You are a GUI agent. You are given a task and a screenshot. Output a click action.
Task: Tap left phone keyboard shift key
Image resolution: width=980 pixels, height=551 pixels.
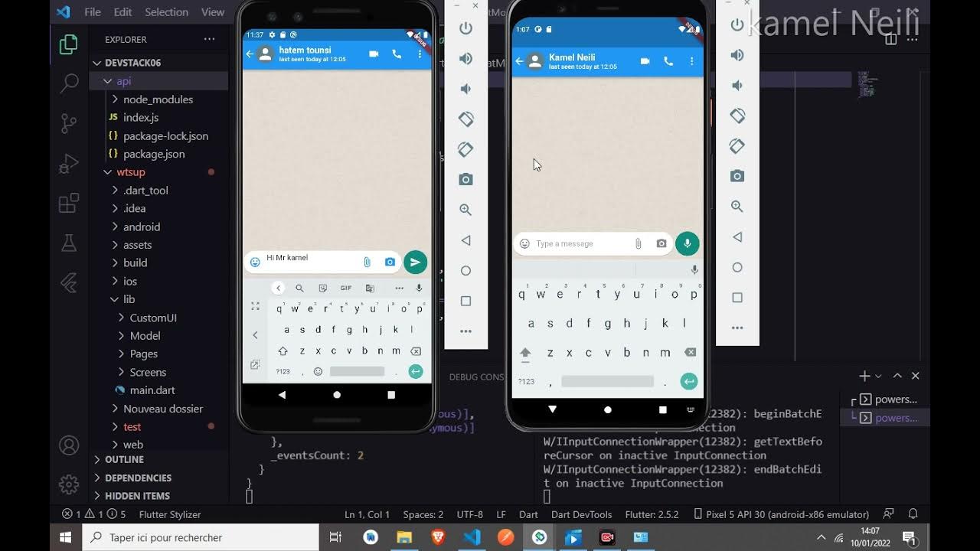pos(283,351)
